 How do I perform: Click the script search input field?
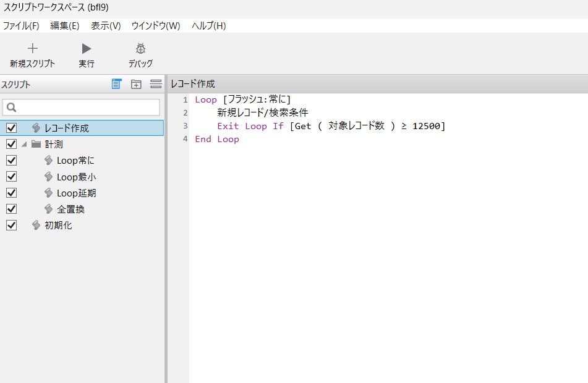tap(81, 107)
